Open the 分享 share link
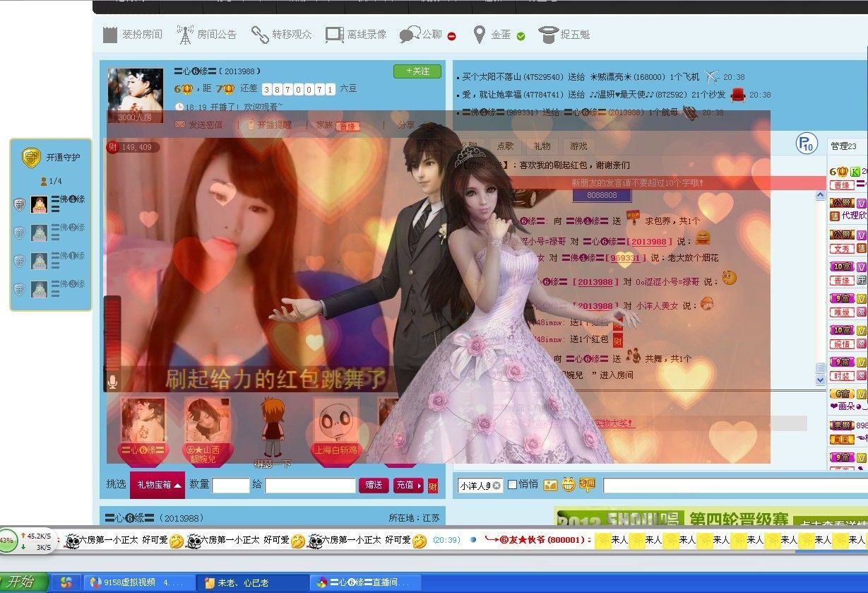 pos(406,125)
